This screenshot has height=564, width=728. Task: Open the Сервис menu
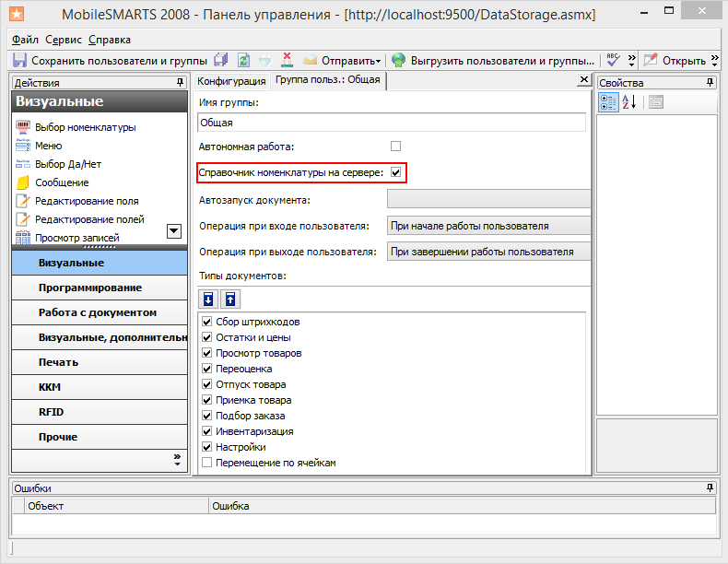click(x=64, y=40)
